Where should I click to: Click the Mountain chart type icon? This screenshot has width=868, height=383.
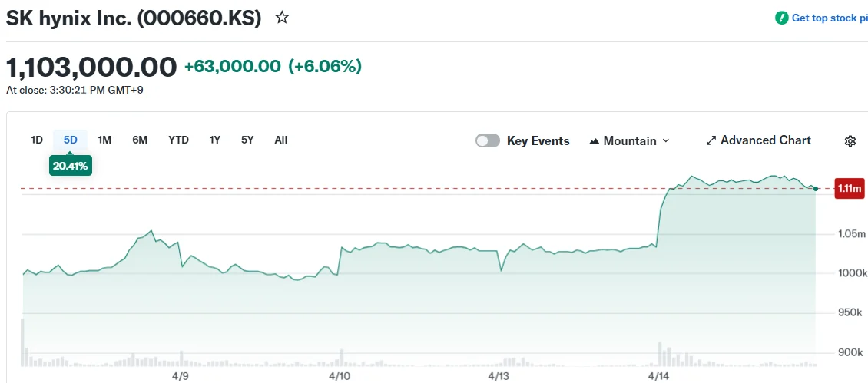(594, 141)
